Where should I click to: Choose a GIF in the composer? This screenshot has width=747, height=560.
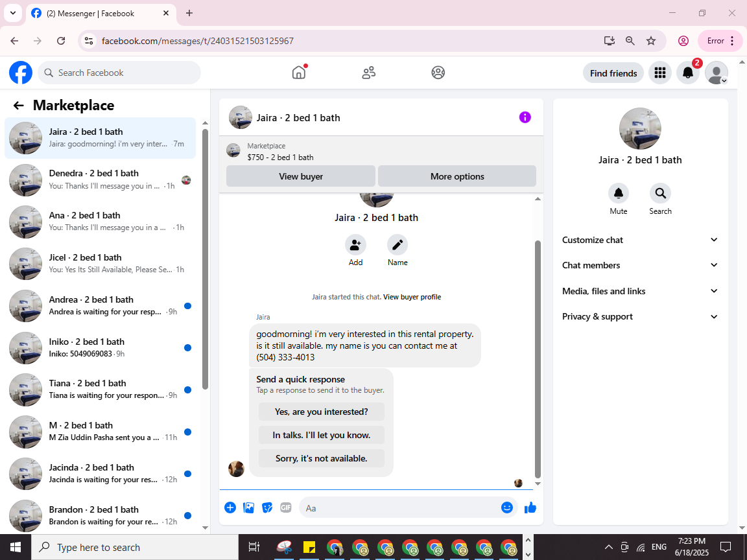[x=286, y=507]
